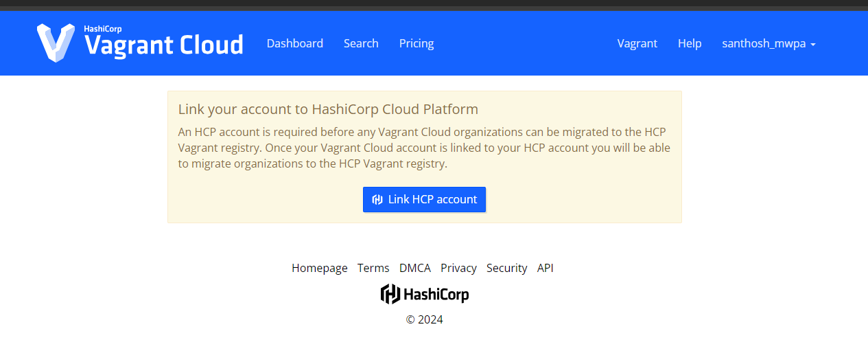Open the DMCA footer link
Viewport: 868px width, 340px height.
(x=415, y=268)
